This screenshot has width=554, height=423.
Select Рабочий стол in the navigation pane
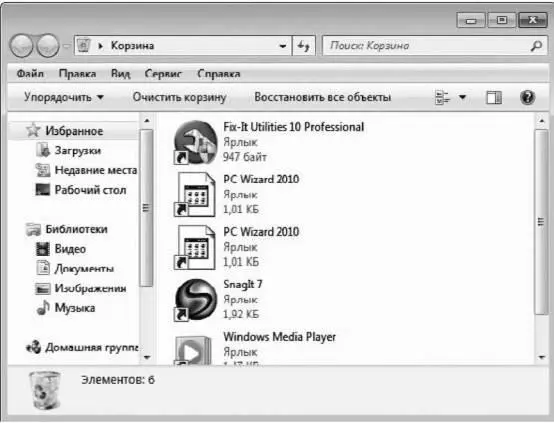point(90,190)
